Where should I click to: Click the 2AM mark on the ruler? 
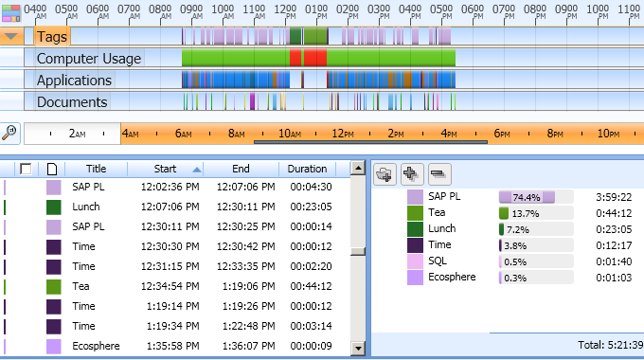[78, 134]
